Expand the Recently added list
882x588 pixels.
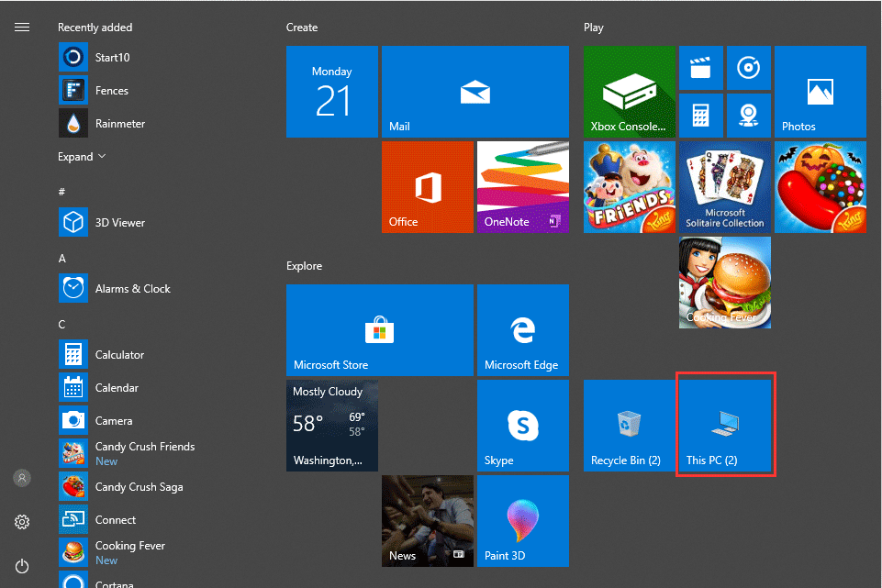(82, 157)
